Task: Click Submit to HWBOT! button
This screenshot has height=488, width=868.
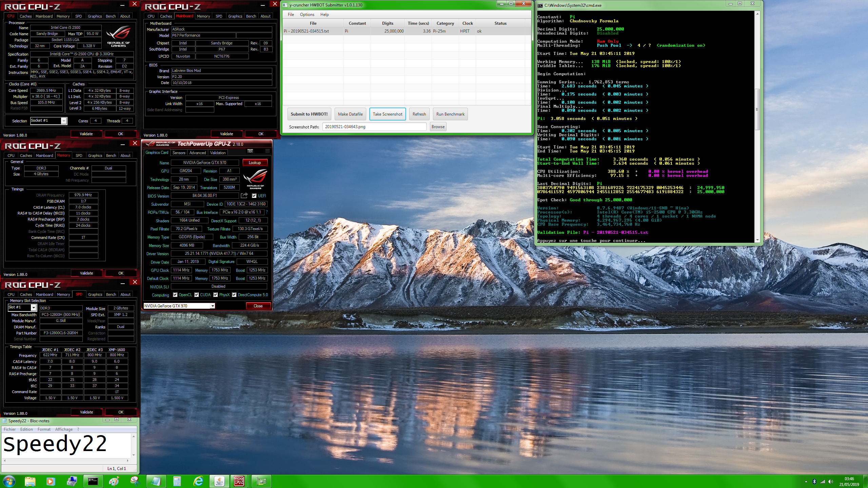Action: click(309, 114)
